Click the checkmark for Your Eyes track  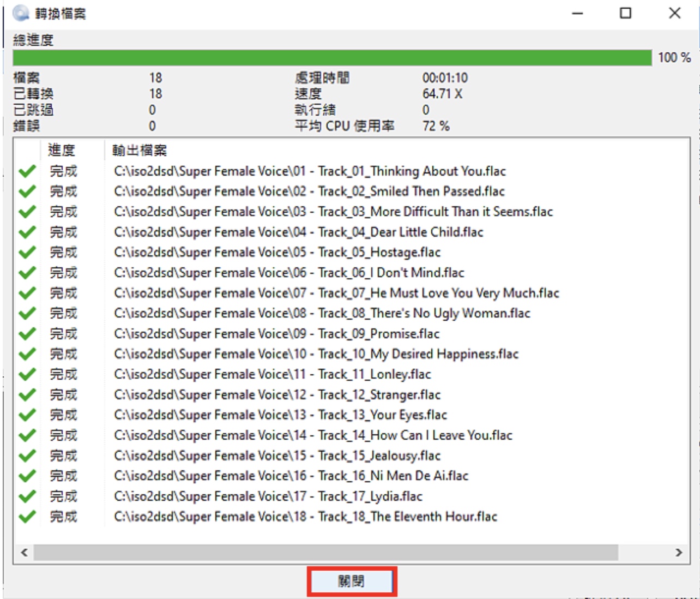(27, 415)
